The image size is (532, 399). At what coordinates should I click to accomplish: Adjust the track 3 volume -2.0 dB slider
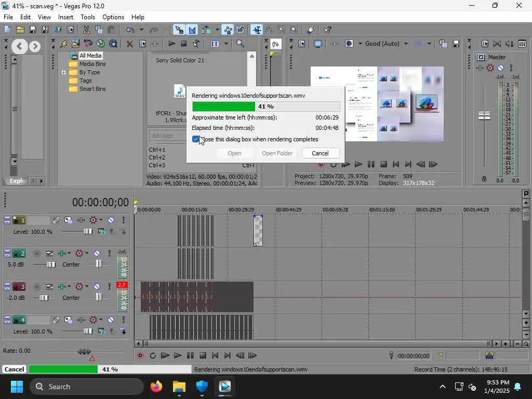44,298
